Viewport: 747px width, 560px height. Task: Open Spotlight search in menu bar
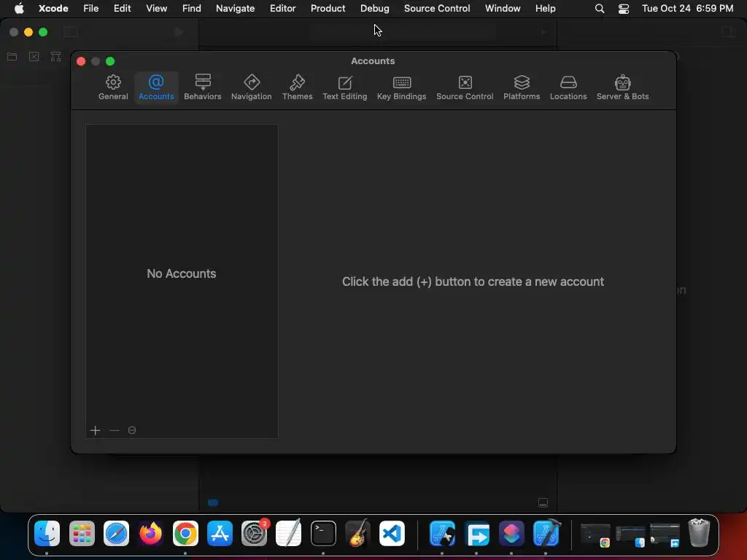click(x=600, y=9)
